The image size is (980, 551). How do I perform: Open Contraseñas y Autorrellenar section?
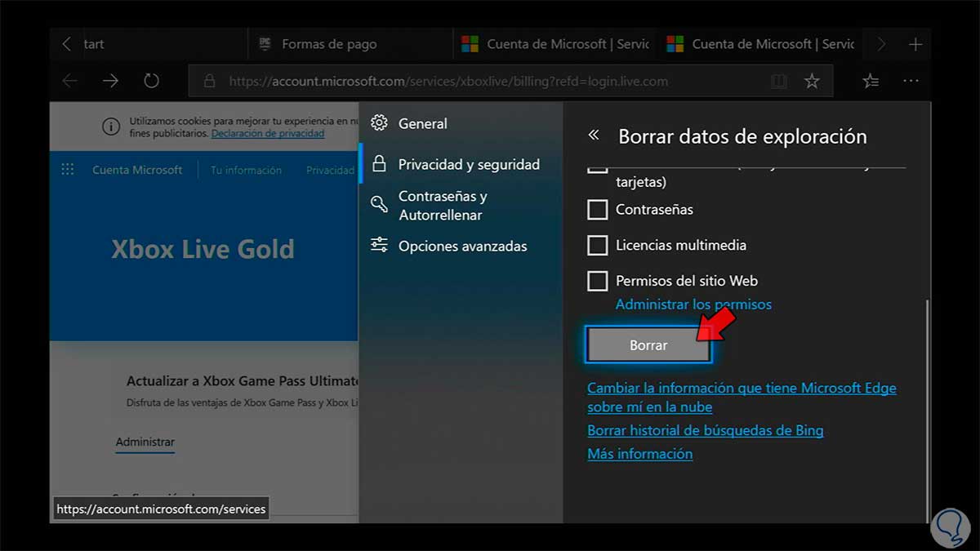pos(461,206)
